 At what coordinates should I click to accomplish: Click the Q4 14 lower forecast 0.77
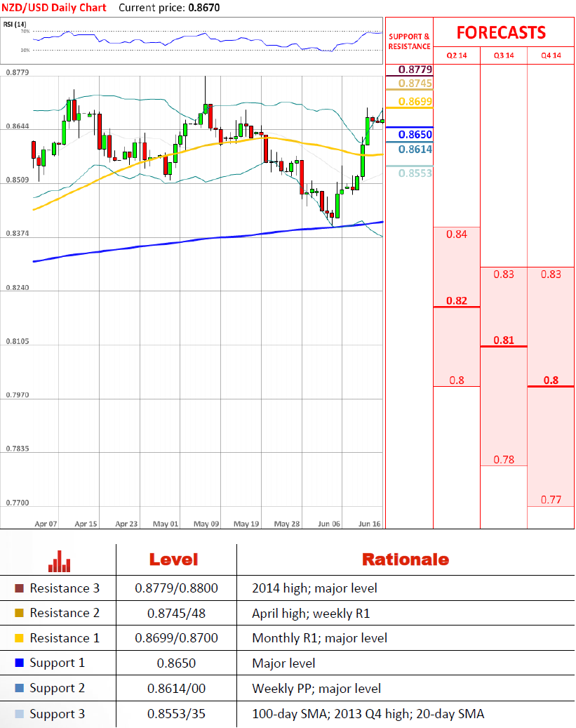(x=551, y=500)
